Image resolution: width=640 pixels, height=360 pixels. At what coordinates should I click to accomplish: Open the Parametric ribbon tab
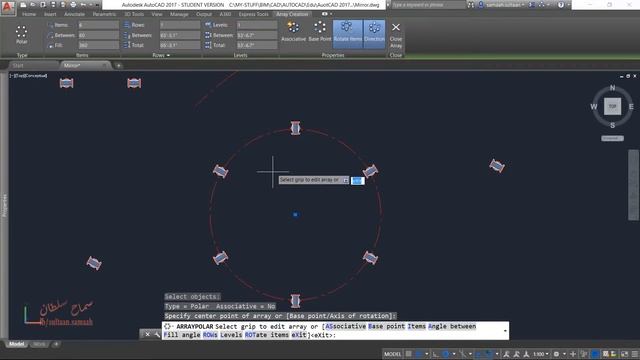[104, 14]
